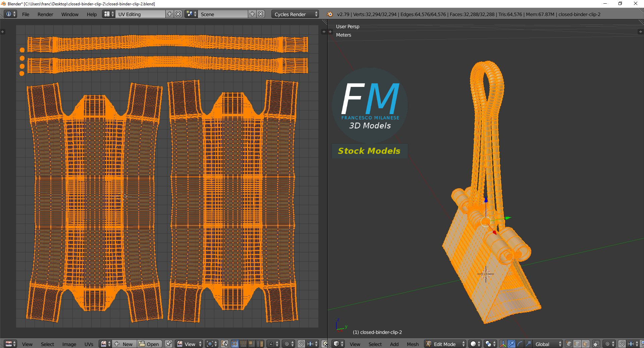Click the New image button
This screenshot has width=644, height=348.
(x=124, y=344)
